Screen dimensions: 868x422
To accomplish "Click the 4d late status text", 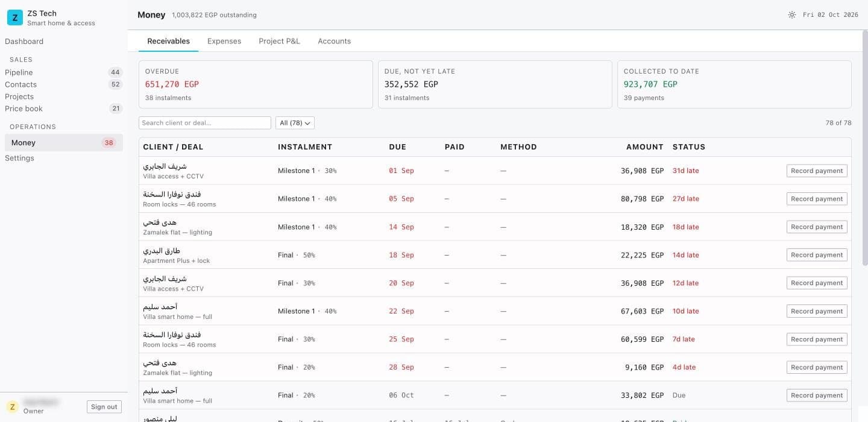I will pyautogui.click(x=684, y=367).
